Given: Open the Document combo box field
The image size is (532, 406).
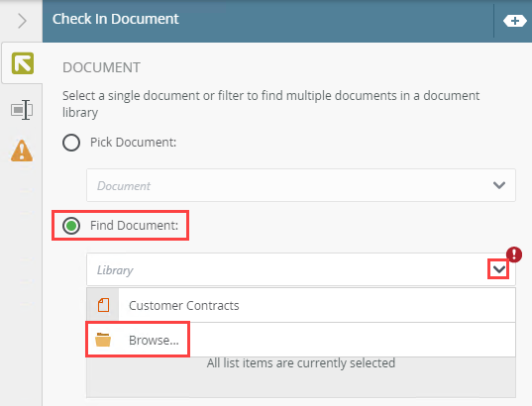Looking at the screenshot, I should pos(301,185).
